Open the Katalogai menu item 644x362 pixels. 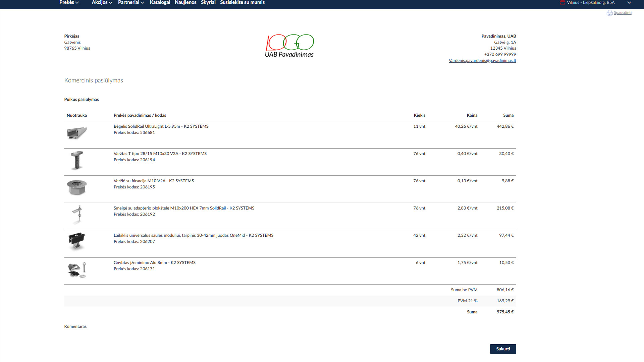point(160,2)
